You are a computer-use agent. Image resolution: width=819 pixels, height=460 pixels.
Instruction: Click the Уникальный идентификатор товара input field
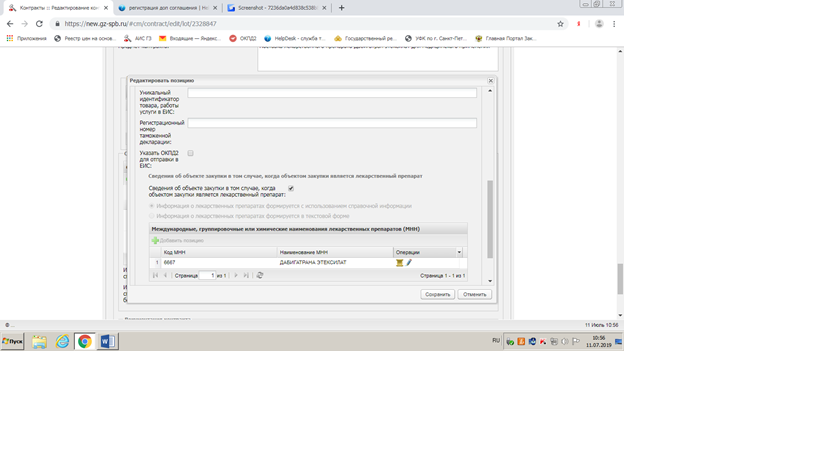point(332,93)
